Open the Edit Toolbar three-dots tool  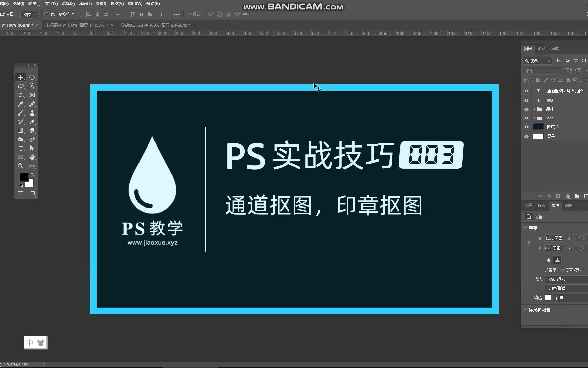32,166
